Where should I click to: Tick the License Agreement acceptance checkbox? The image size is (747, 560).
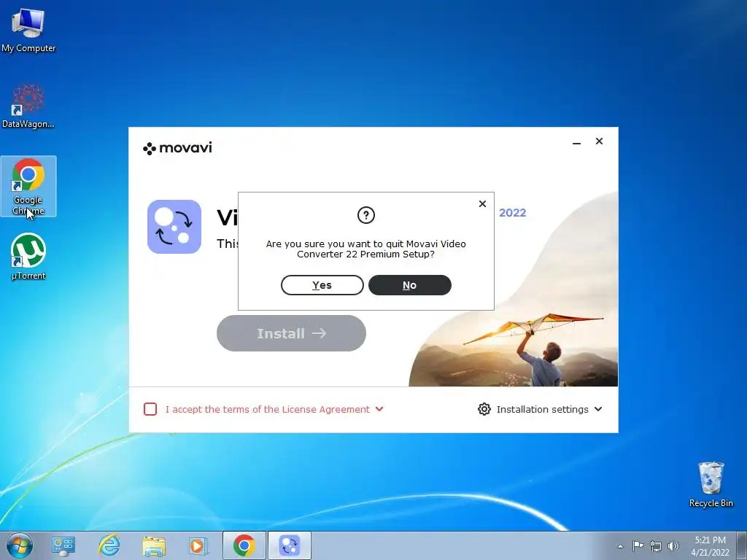150,409
